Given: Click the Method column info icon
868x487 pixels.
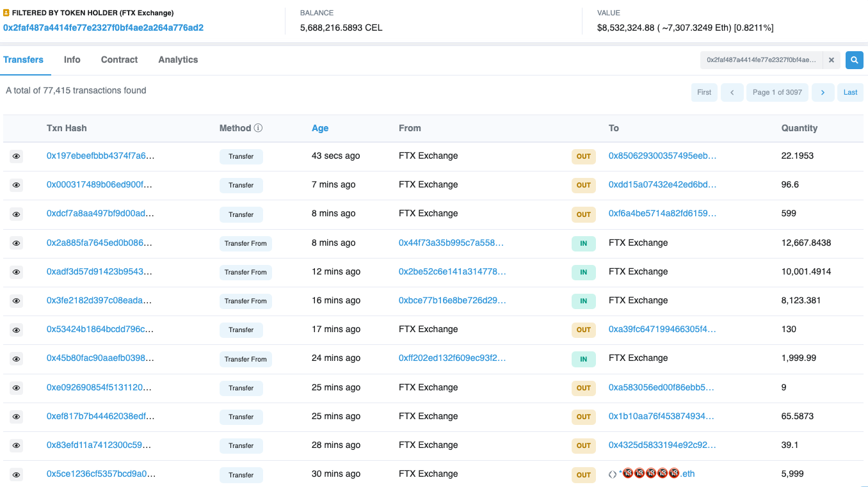Looking at the screenshot, I should [258, 128].
